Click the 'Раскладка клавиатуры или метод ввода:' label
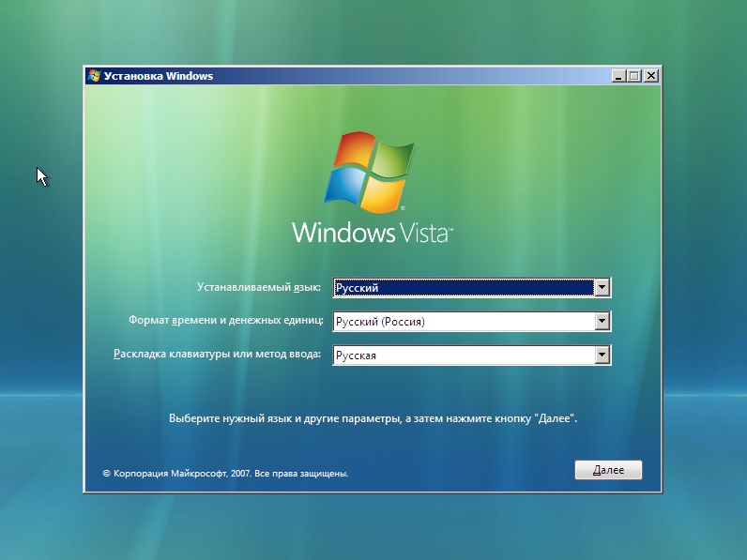This screenshot has width=747, height=560. 217,354
